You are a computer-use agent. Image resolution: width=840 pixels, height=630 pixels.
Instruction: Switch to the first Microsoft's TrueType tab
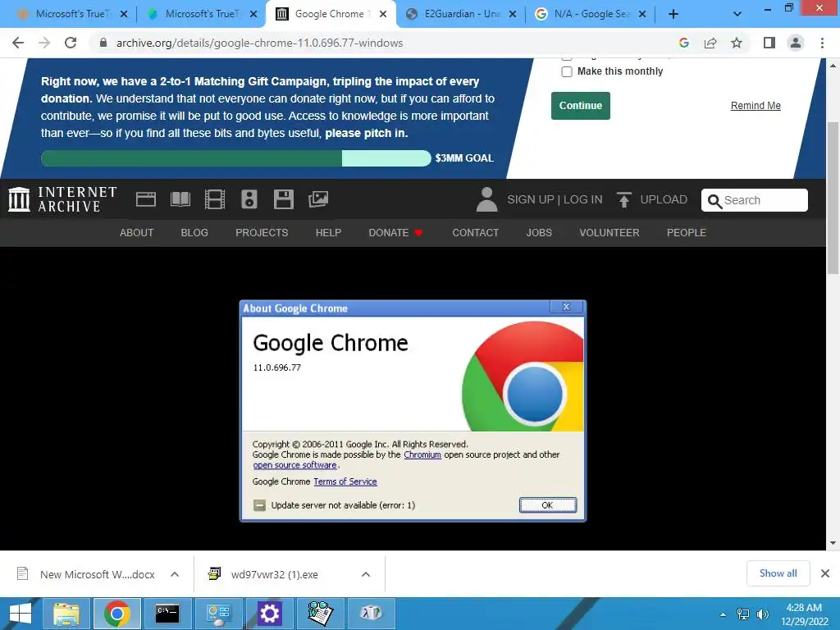coord(72,14)
